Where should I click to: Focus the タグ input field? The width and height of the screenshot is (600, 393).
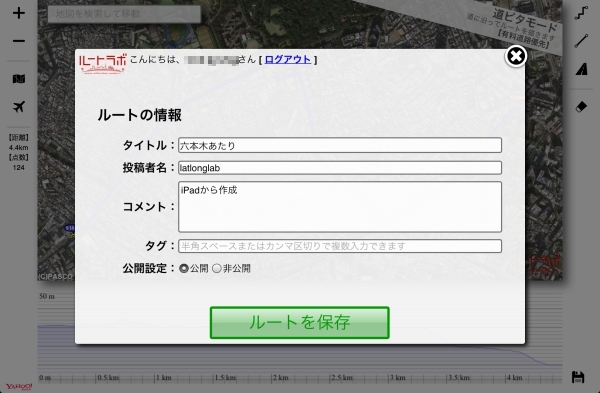(340, 246)
